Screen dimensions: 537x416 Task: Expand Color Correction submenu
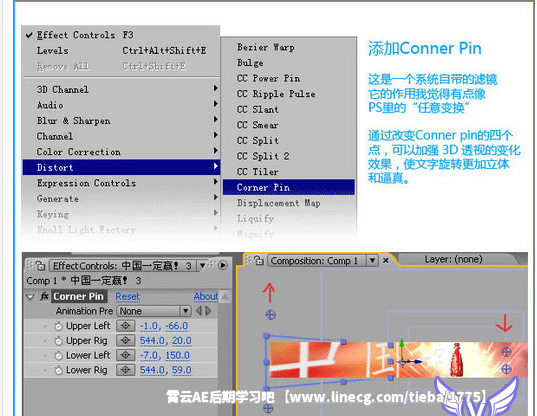(x=121, y=152)
